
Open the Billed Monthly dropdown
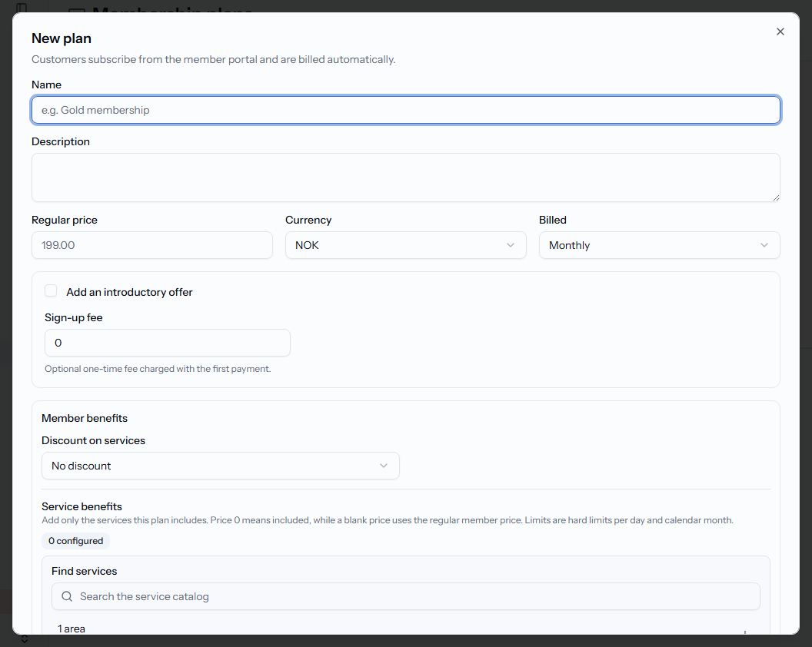pyautogui.click(x=659, y=245)
